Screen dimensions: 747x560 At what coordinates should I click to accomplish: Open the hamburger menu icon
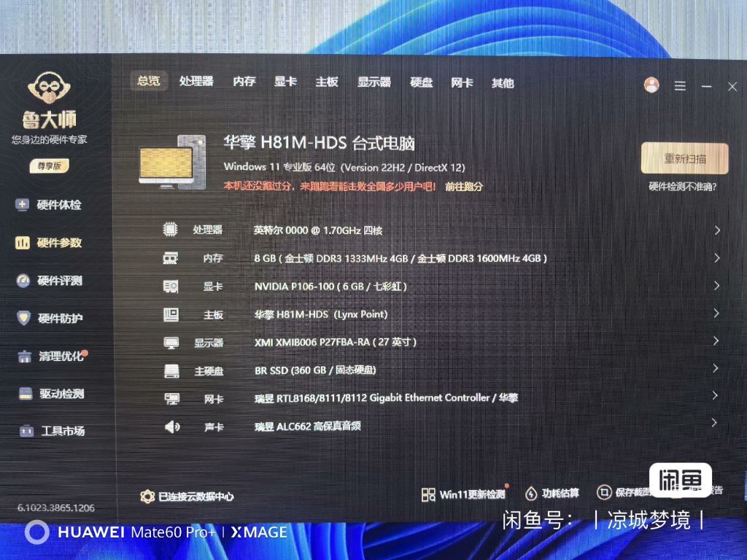(681, 86)
